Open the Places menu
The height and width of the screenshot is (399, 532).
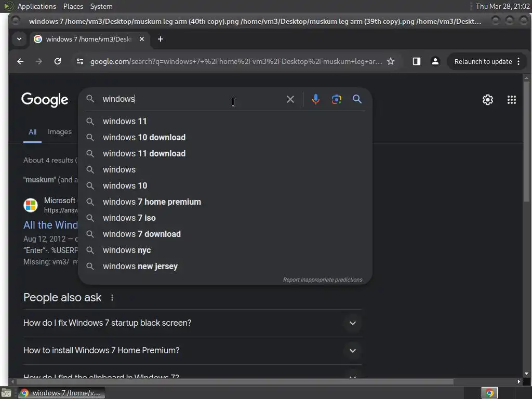pyautogui.click(x=73, y=6)
